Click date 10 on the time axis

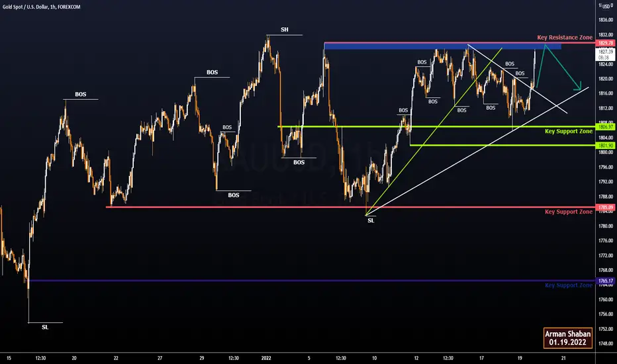[374, 358]
